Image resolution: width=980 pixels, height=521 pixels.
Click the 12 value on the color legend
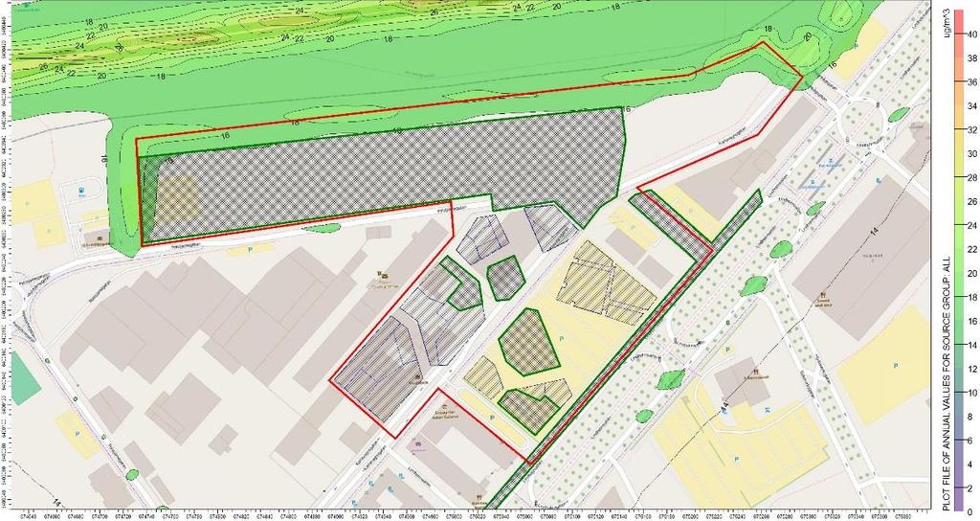pos(972,369)
